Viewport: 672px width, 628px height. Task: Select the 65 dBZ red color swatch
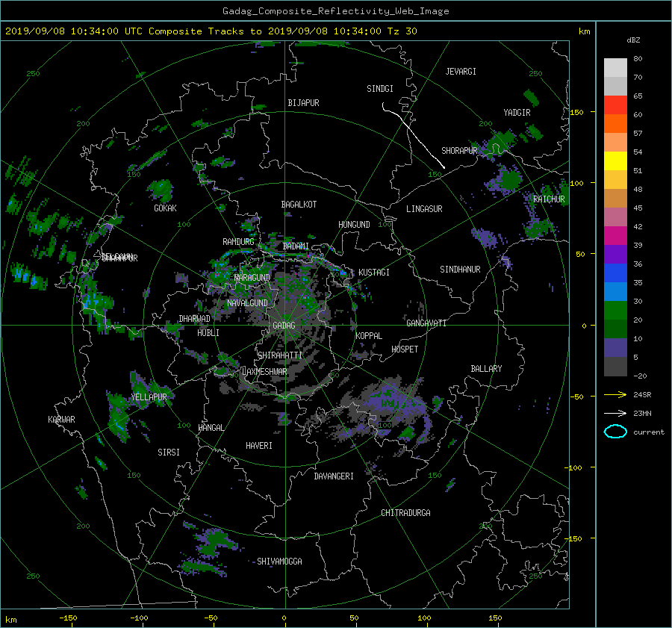point(615,105)
